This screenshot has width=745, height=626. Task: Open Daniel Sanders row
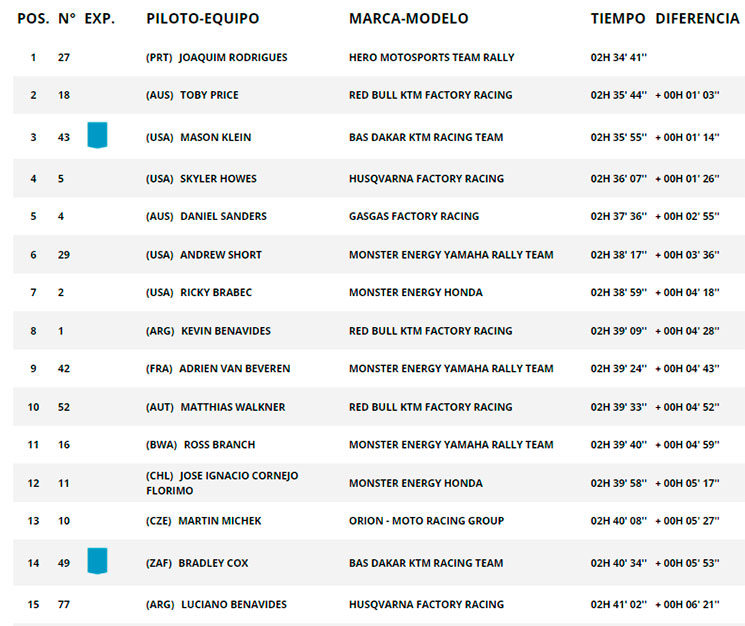(379, 216)
